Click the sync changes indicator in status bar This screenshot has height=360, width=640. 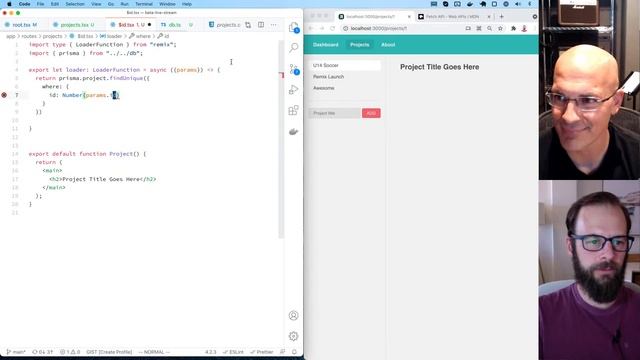tap(42, 352)
